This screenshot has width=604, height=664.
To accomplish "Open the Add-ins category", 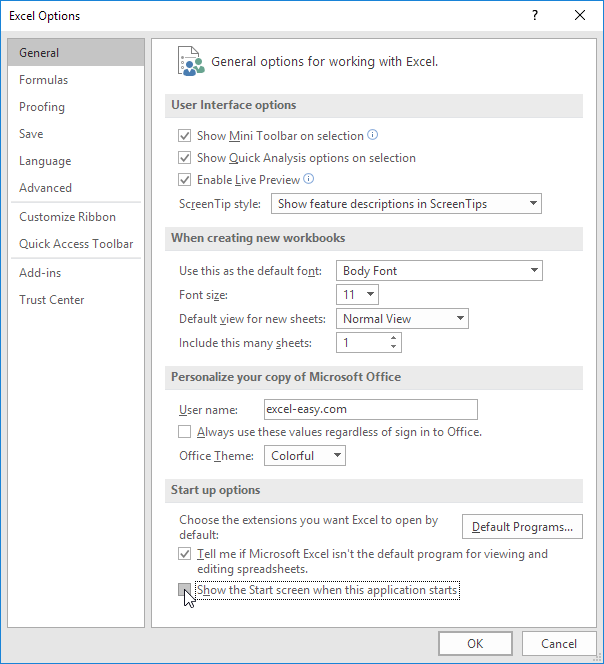I will click(x=76, y=273).
